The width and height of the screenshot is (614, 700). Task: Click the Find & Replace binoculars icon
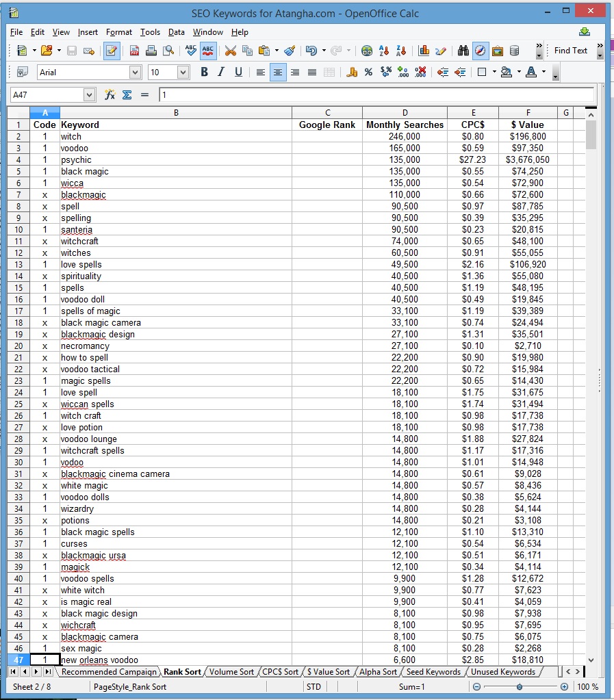[463, 51]
